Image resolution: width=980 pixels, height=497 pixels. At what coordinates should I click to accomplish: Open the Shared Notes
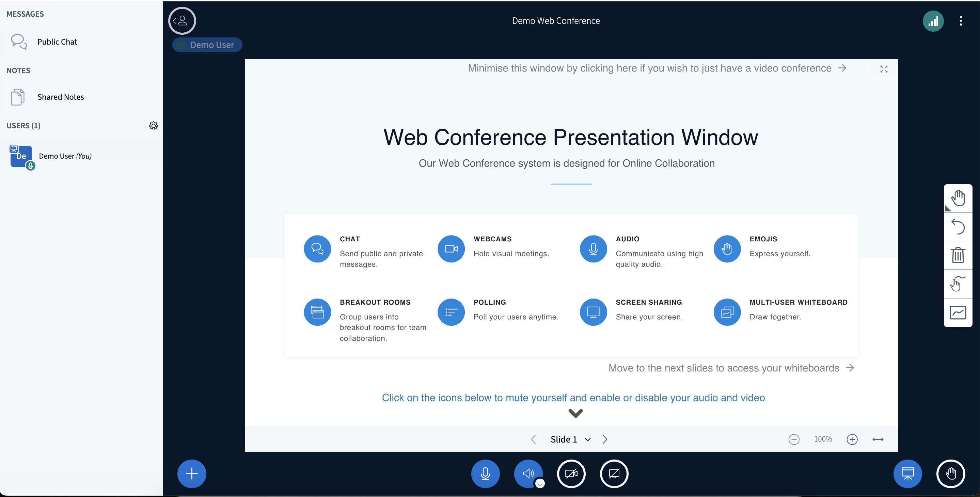(x=61, y=97)
